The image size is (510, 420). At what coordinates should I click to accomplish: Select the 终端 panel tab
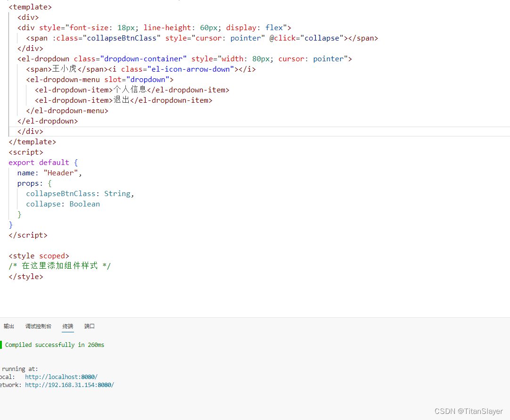[x=68, y=326]
